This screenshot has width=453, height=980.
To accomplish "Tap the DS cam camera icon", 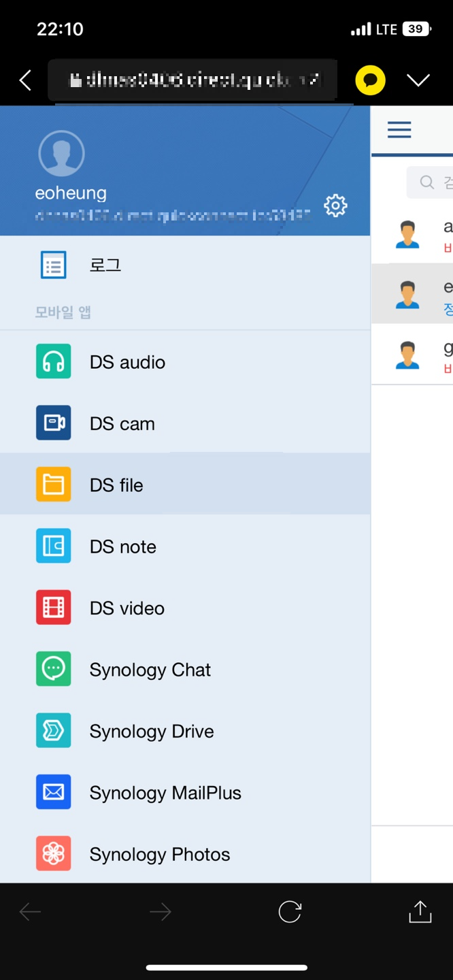I will [54, 423].
